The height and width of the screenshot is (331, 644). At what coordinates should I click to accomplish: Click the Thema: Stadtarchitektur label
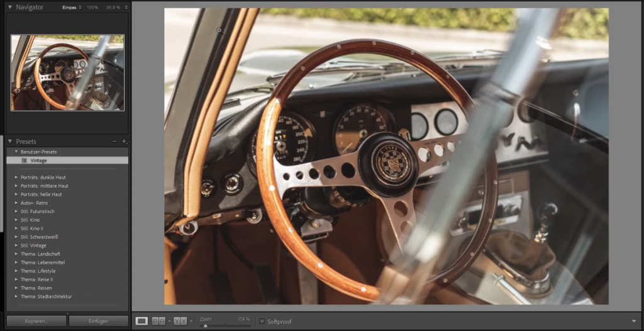click(46, 296)
